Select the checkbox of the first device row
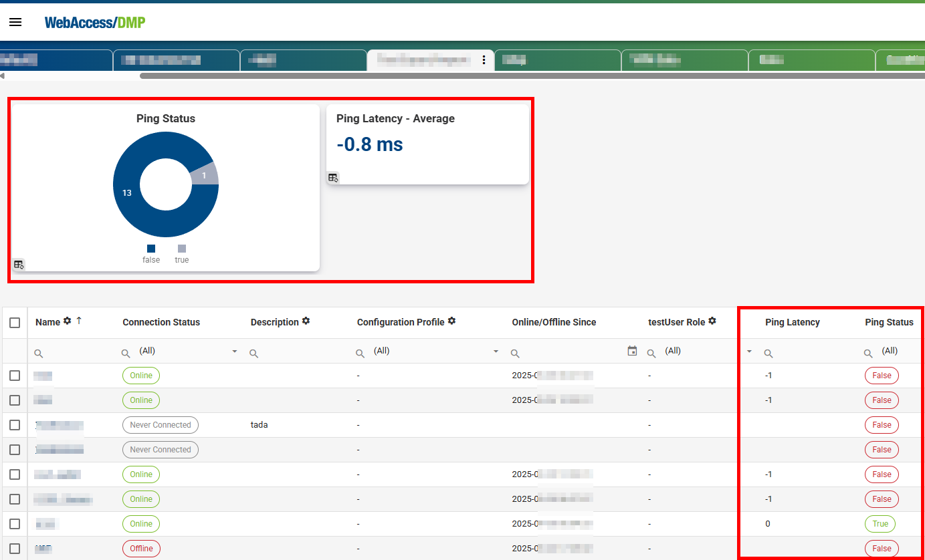Image resolution: width=925 pixels, height=560 pixels. (15, 375)
